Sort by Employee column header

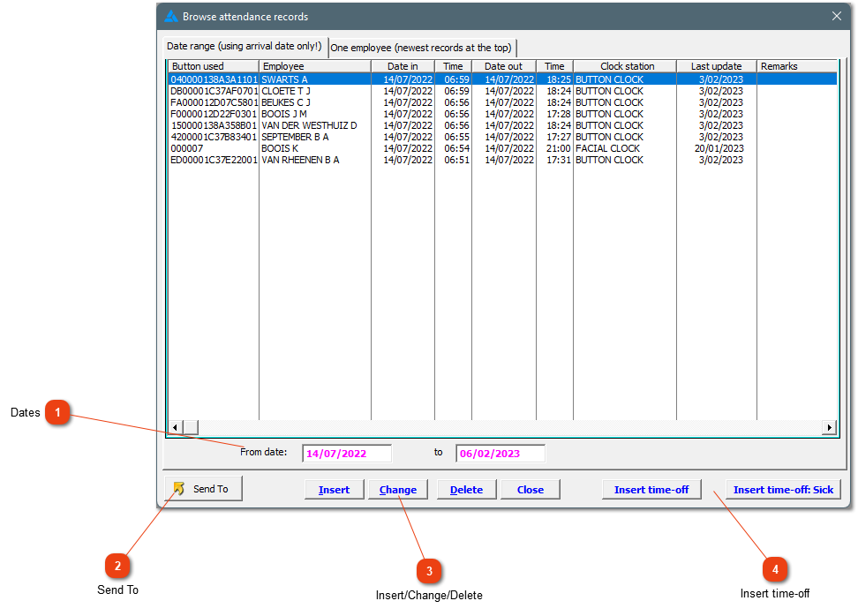click(x=315, y=66)
